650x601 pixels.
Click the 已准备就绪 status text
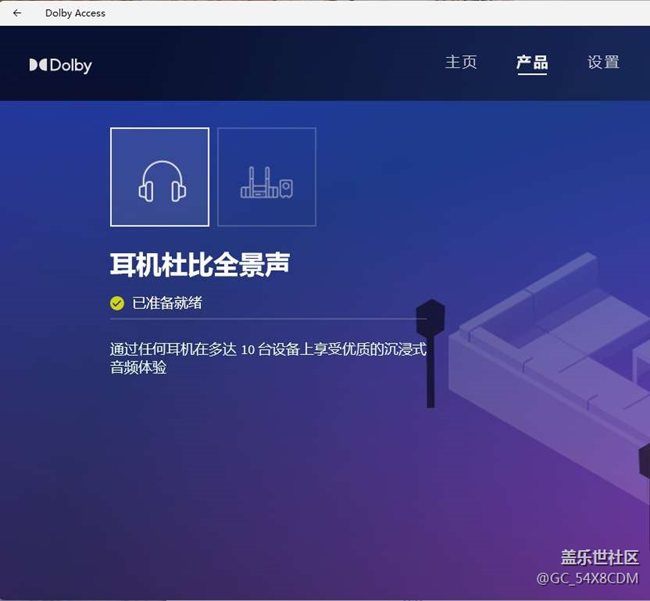(167, 303)
